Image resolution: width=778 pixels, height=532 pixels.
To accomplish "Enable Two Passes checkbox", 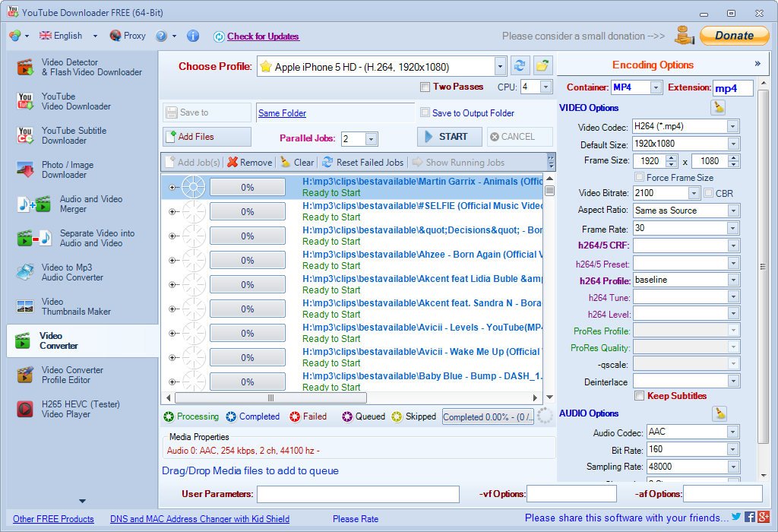I will point(425,87).
